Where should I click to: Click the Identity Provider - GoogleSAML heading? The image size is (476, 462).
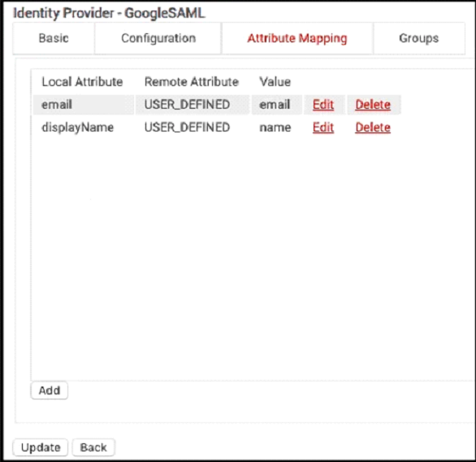pyautogui.click(x=110, y=13)
